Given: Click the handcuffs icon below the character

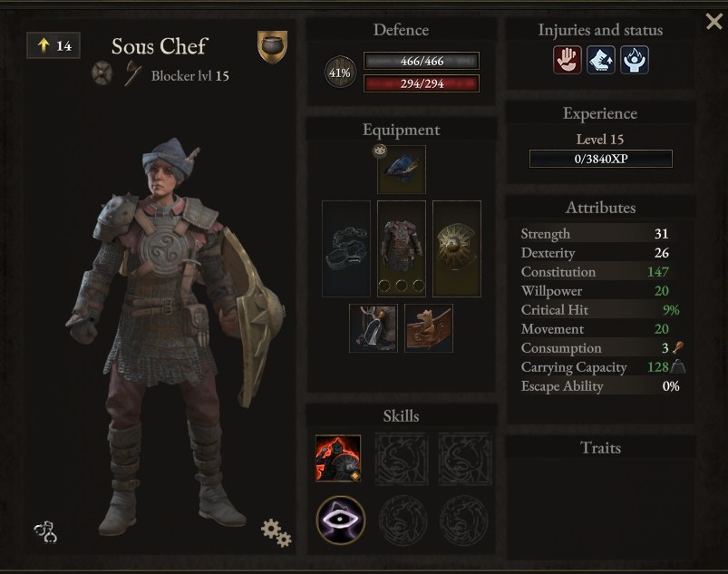Looking at the screenshot, I should pyautogui.click(x=45, y=531).
